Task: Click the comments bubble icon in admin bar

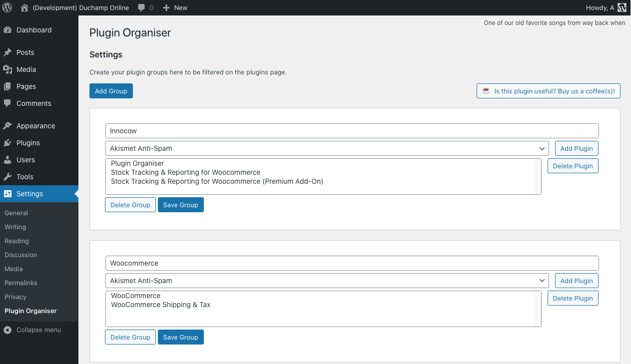Action: [x=142, y=8]
